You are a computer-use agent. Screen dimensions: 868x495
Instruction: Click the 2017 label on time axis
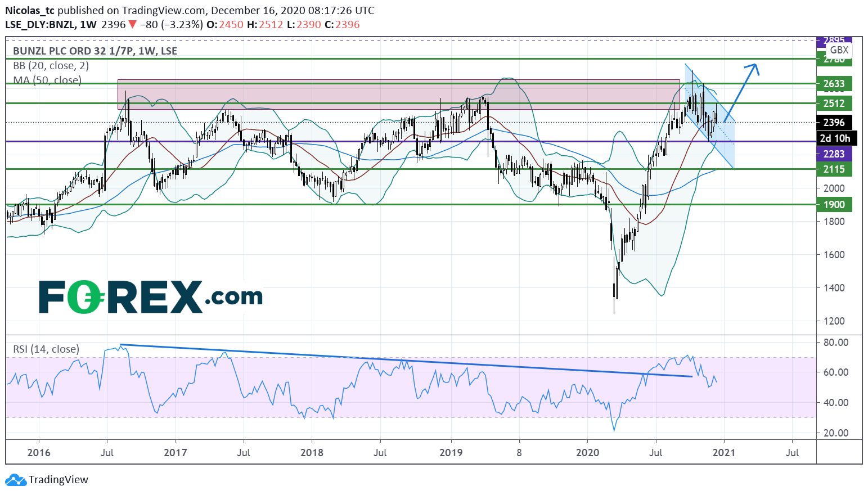click(176, 453)
